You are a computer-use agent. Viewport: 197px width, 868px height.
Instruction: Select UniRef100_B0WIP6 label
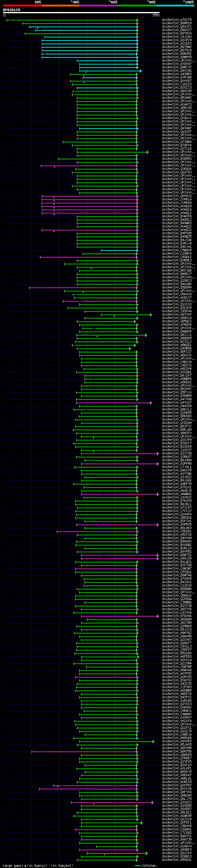coord(177,216)
